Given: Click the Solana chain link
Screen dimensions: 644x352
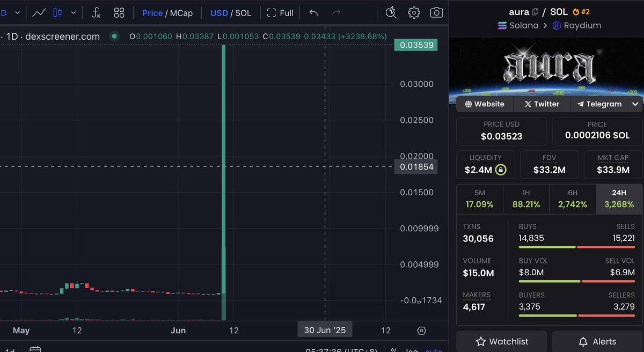Looking at the screenshot, I should click(x=518, y=25).
